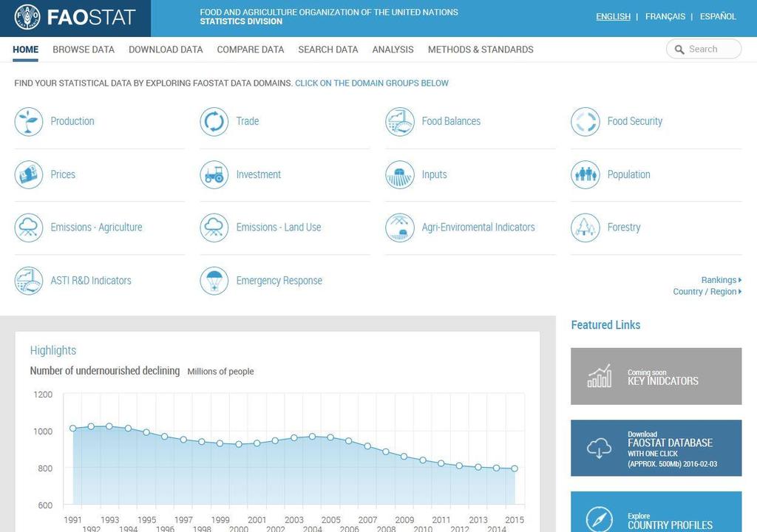Click the Trade circular arrows icon

tap(214, 122)
